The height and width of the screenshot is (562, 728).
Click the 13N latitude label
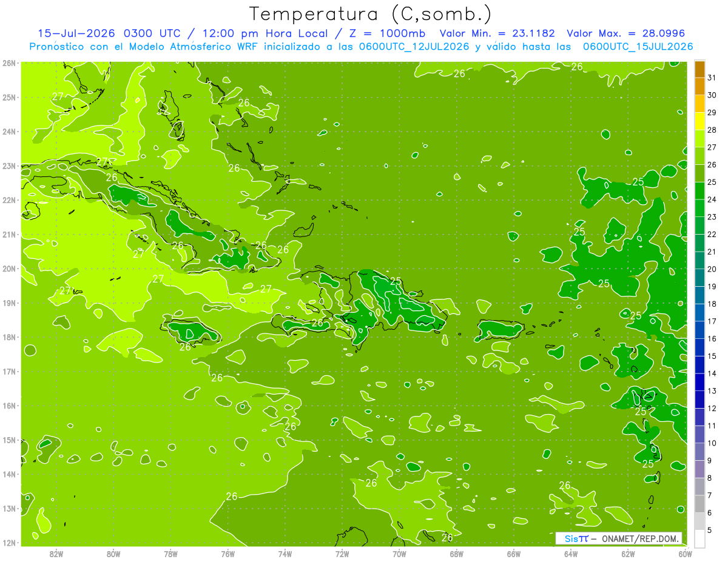(9, 509)
